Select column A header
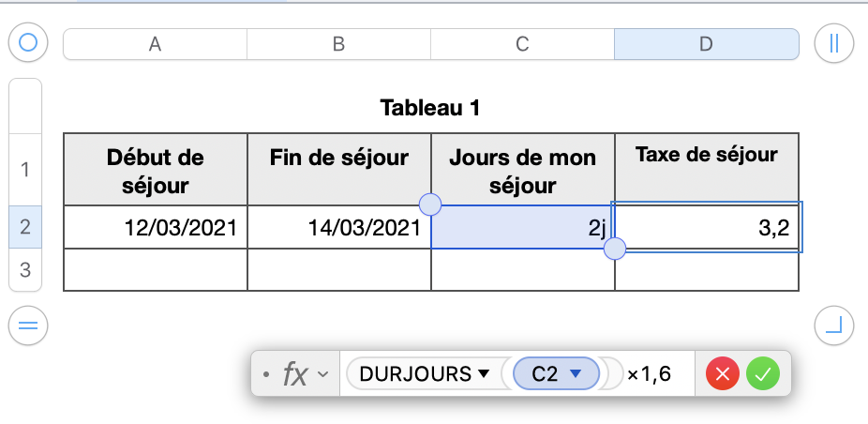The width and height of the screenshot is (868, 424). click(155, 44)
